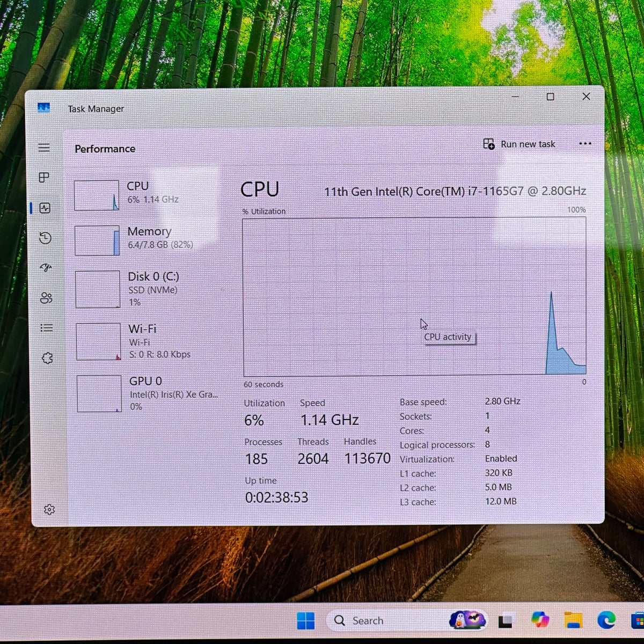Maximize the Task Manager window
Image resolution: width=644 pixels, height=644 pixels.
point(550,97)
